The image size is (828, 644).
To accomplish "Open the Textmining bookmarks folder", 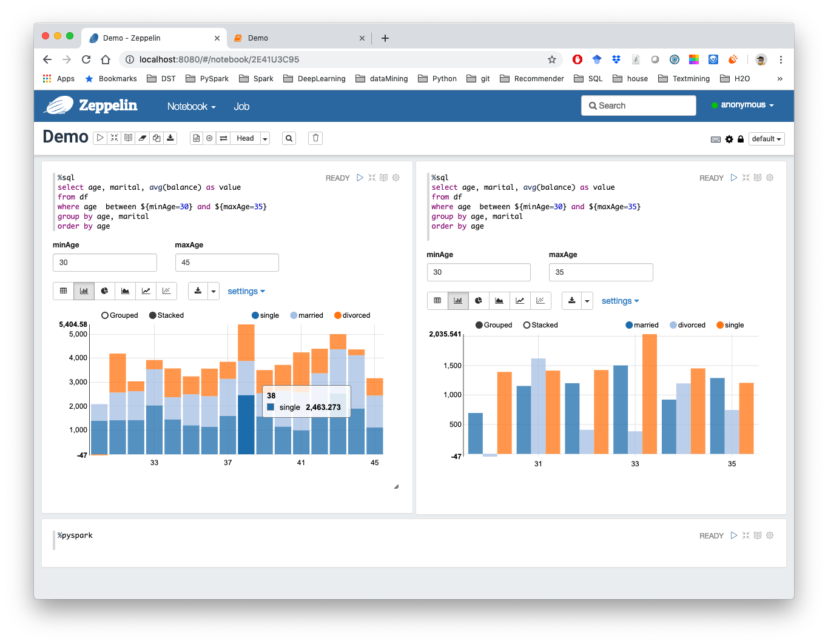I will [x=684, y=79].
